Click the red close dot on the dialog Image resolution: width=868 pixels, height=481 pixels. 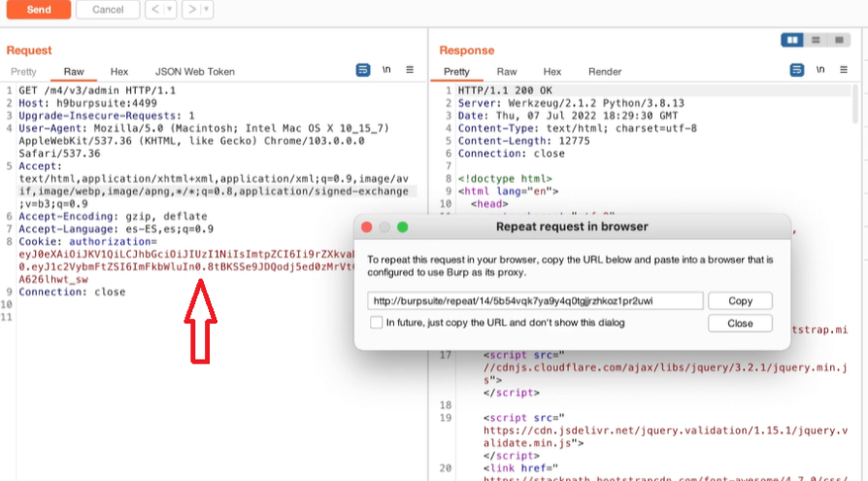point(366,227)
